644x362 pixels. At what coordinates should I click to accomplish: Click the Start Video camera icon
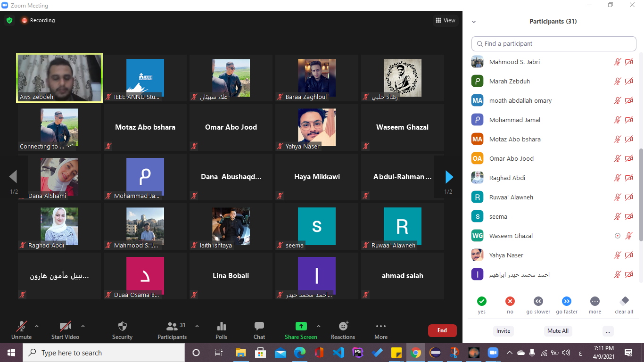[x=65, y=326]
